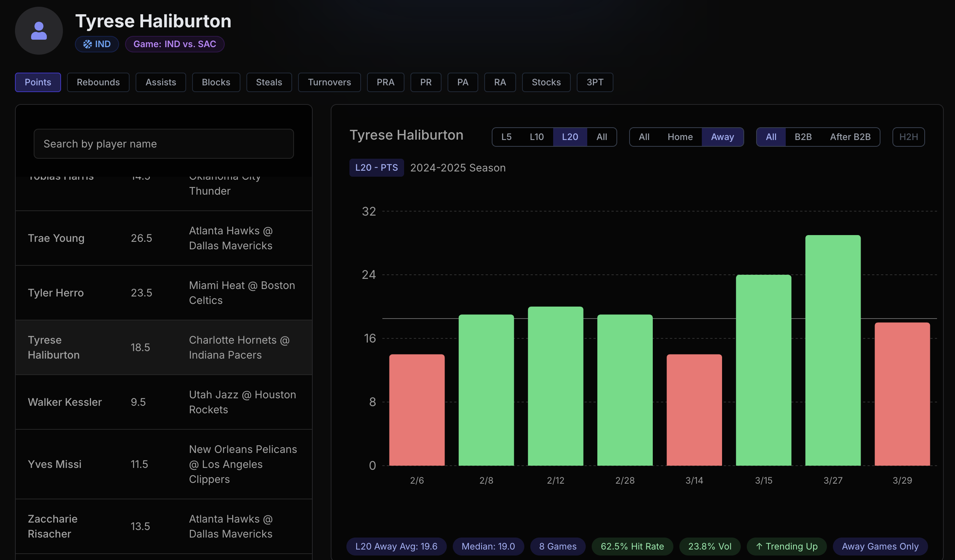Viewport: 955px width, 560px height.
Task: Select the PA stat tab
Action: pyautogui.click(x=463, y=82)
